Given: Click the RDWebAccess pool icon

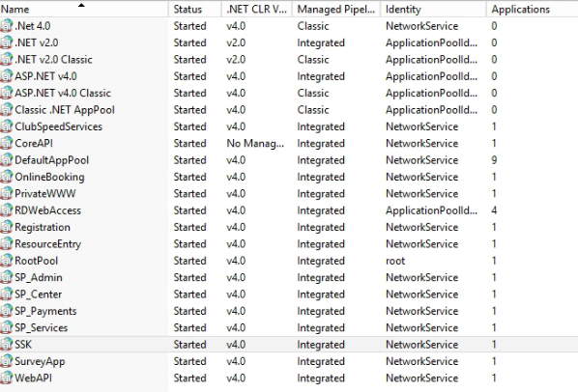Looking at the screenshot, I should 6,210.
